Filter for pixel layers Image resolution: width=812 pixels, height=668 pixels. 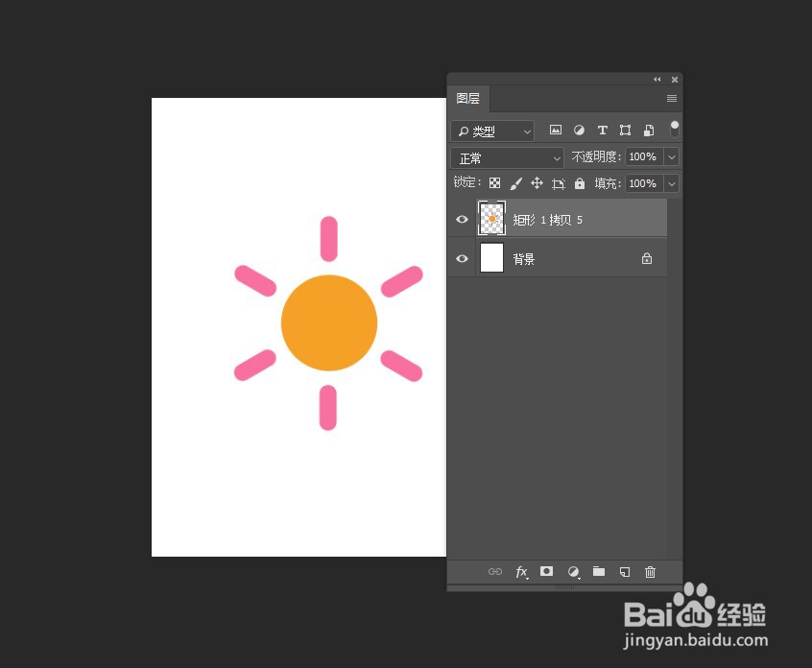(x=556, y=130)
